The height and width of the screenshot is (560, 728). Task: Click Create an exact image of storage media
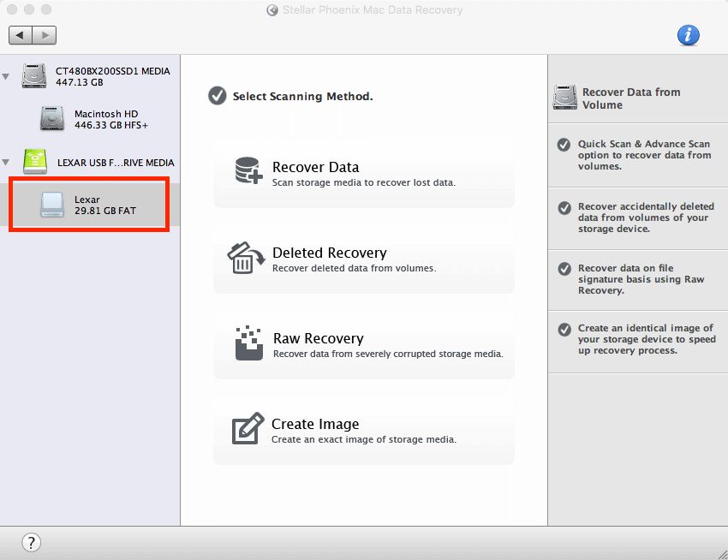363,439
